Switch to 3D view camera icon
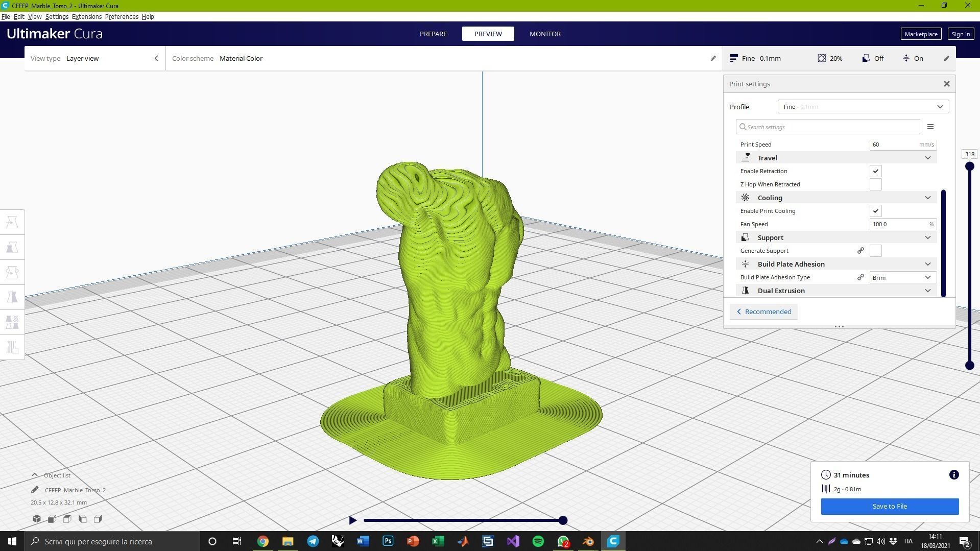Viewport: 980px width, 551px height. click(37, 519)
